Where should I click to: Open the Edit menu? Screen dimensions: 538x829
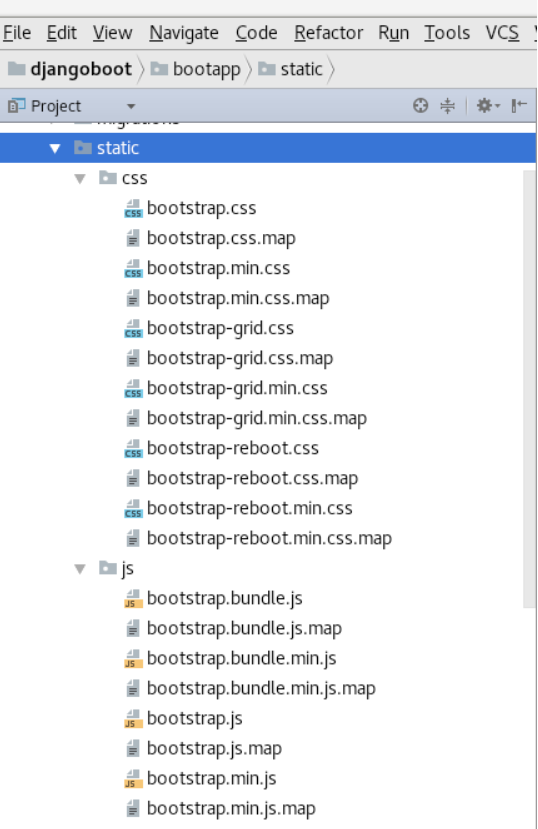(61, 33)
